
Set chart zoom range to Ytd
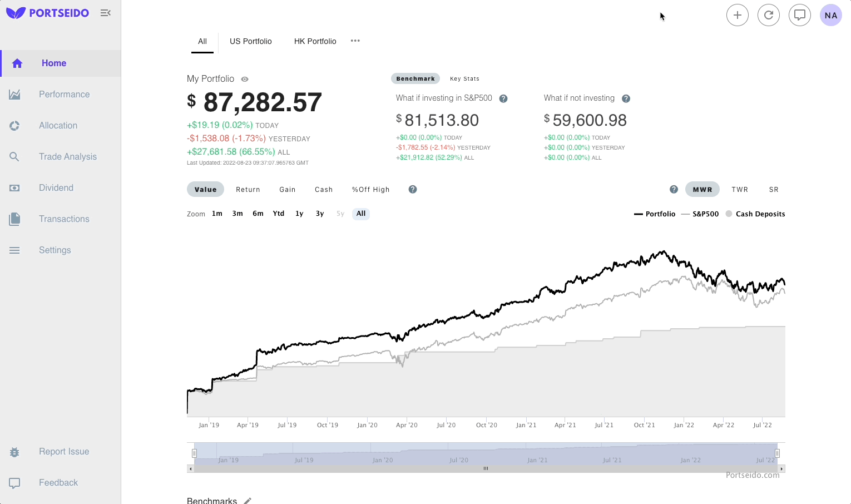click(278, 213)
